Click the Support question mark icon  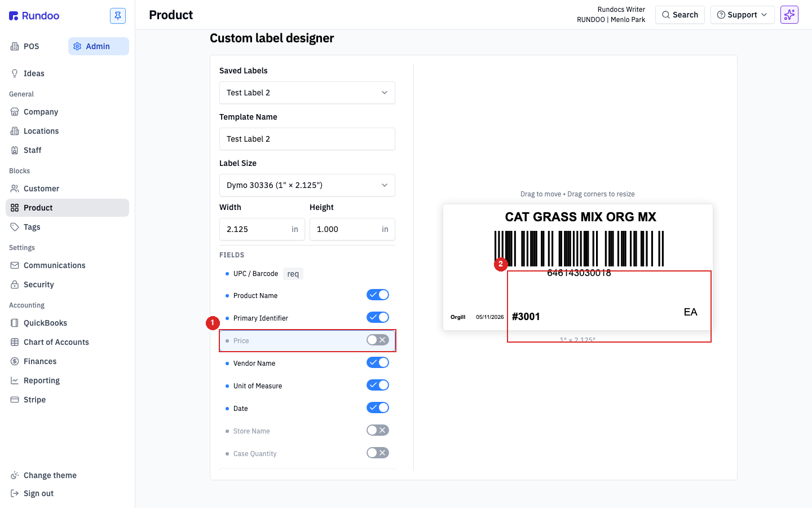(721, 15)
